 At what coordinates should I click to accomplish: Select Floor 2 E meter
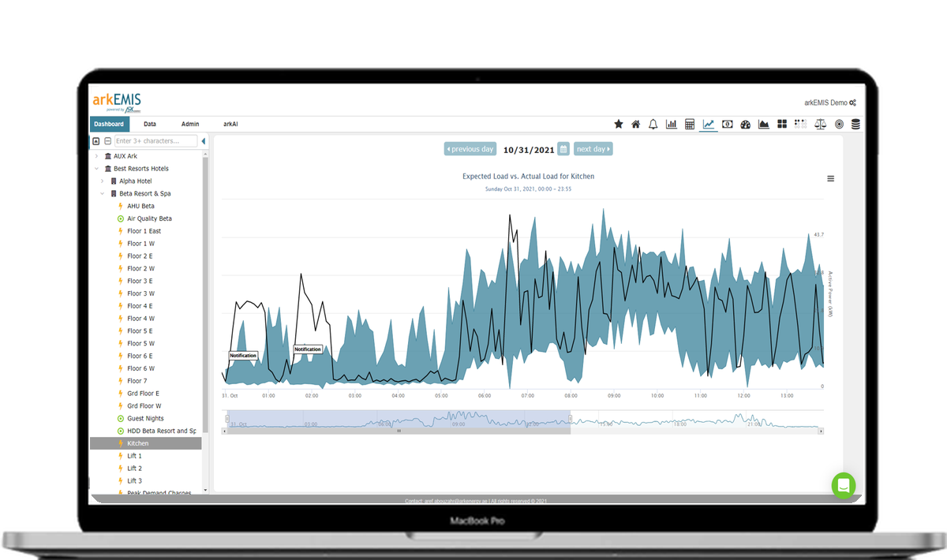click(x=140, y=256)
